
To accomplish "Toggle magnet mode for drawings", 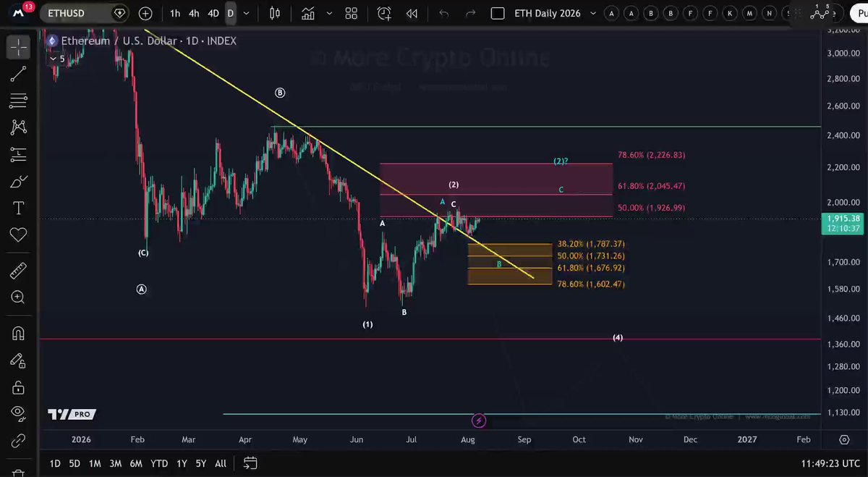I will (18, 334).
